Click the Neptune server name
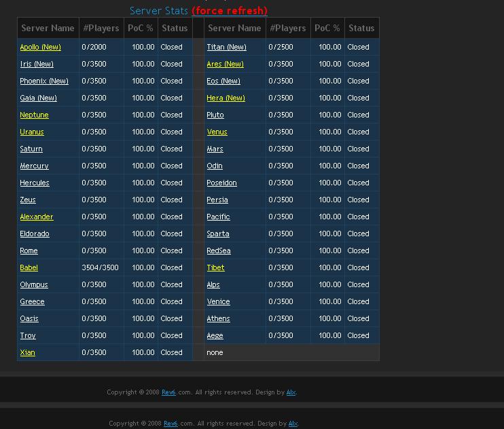The width and height of the screenshot is (504, 429). [34, 115]
